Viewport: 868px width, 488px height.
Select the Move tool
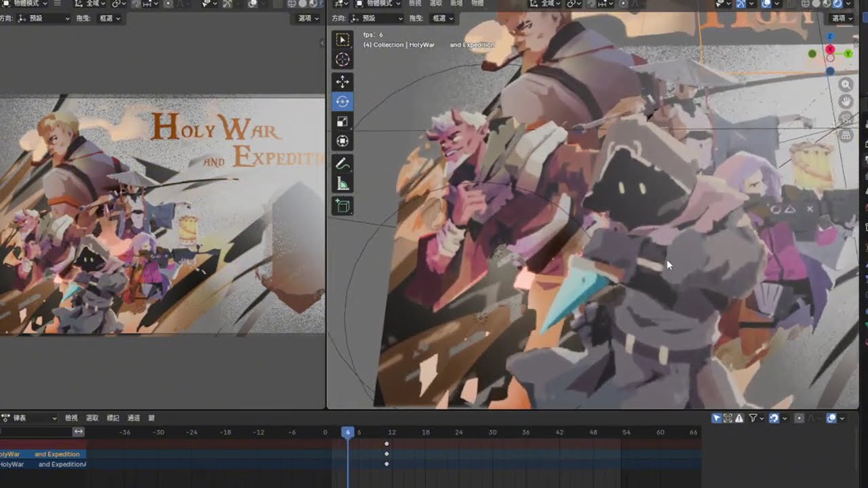click(342, 81)
